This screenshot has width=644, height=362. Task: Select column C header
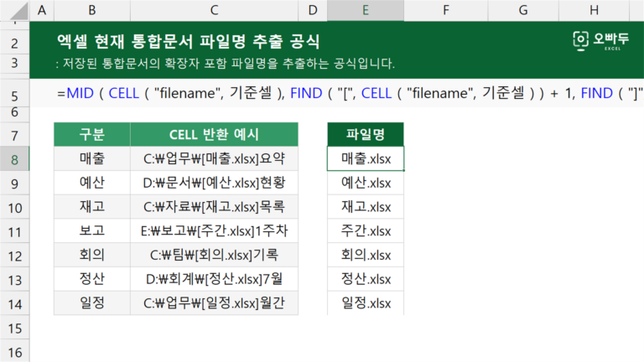214,10
